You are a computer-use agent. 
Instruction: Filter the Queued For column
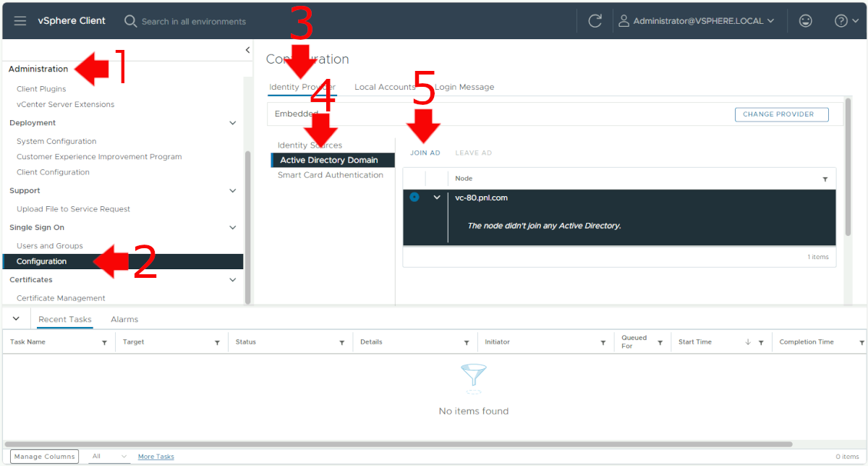[660, 342]
